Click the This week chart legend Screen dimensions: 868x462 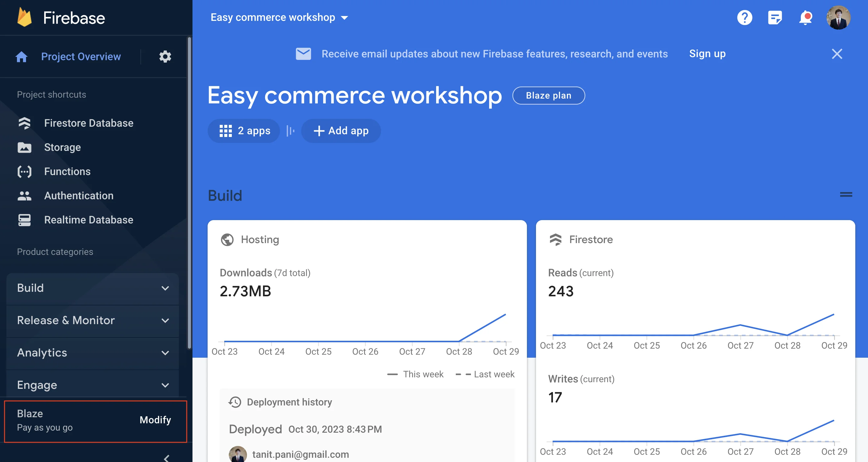tap(415, 374)
